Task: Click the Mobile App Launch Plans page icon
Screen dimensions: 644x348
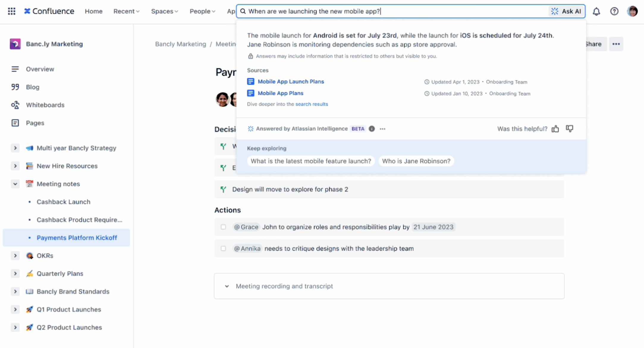Action: [251, 81]
